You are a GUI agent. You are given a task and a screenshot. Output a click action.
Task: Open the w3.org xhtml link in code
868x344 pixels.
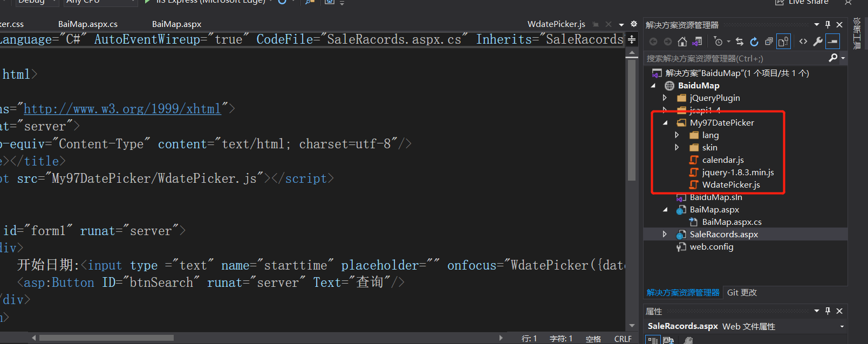coord(122,109)
